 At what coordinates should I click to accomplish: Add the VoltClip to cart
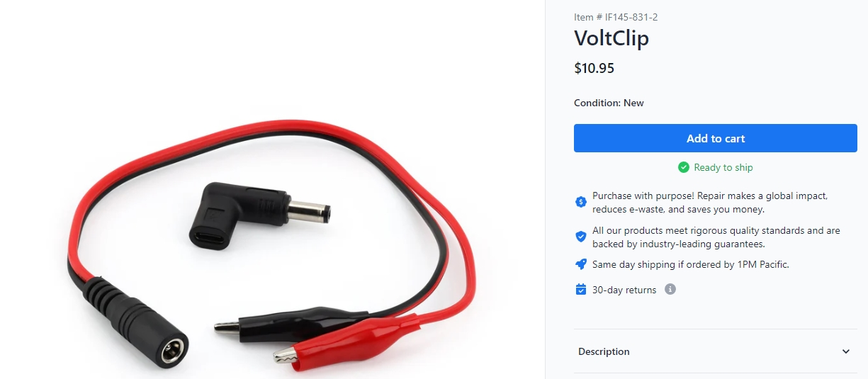tap(716, 138)
